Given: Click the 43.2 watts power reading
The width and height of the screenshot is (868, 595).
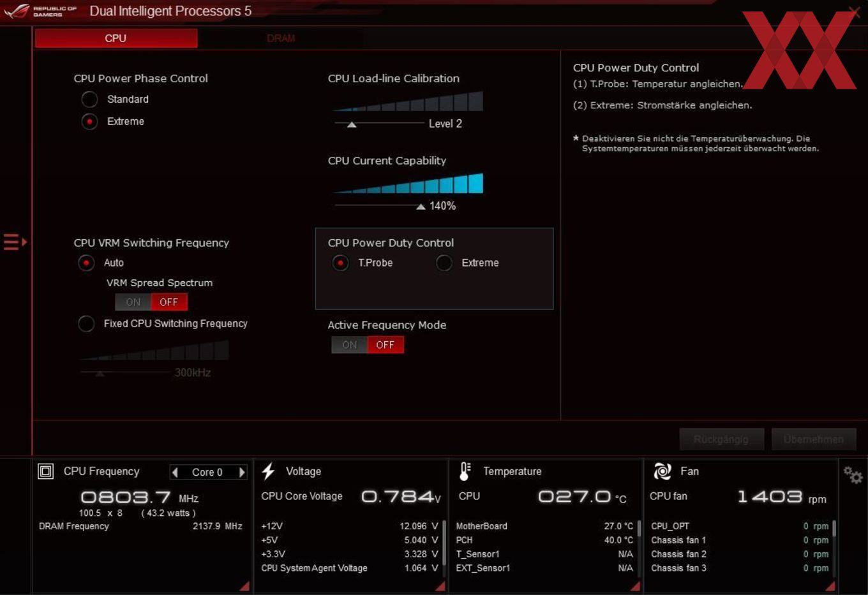Looking at the screenshot, I should point(168,513).
